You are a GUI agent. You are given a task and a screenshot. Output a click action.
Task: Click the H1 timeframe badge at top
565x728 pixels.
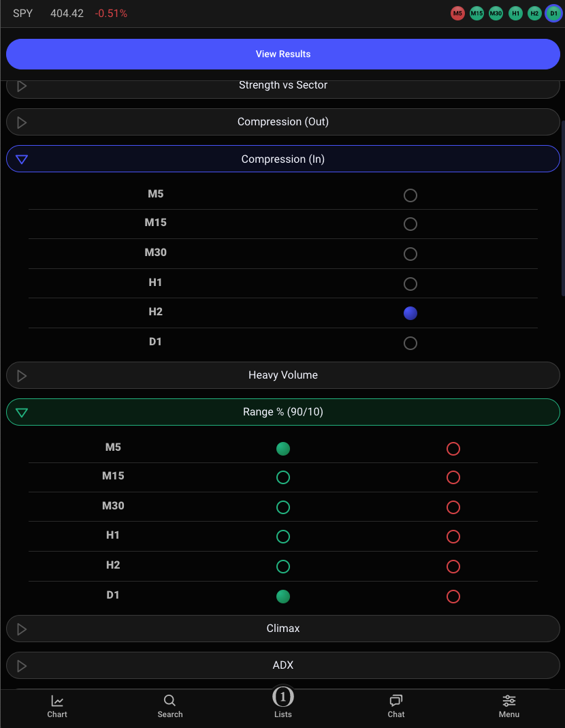tap(515, 13)
